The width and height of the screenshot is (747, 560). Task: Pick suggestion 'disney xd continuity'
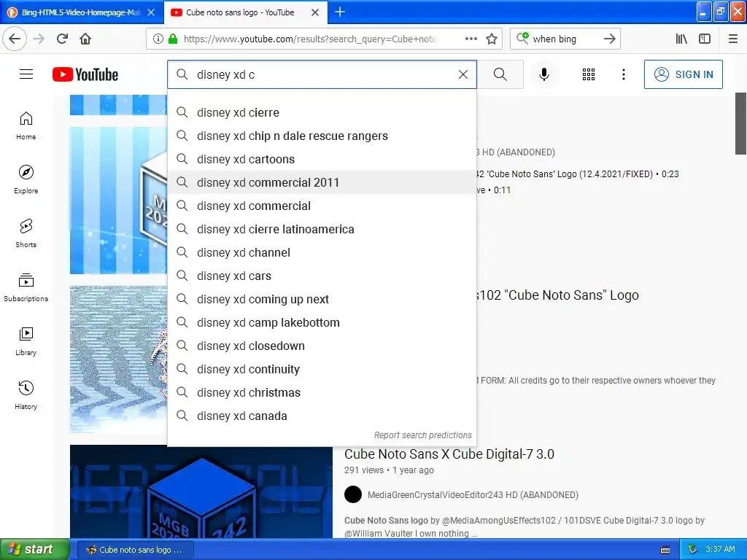pyautogui.click(x=322, y=369)
